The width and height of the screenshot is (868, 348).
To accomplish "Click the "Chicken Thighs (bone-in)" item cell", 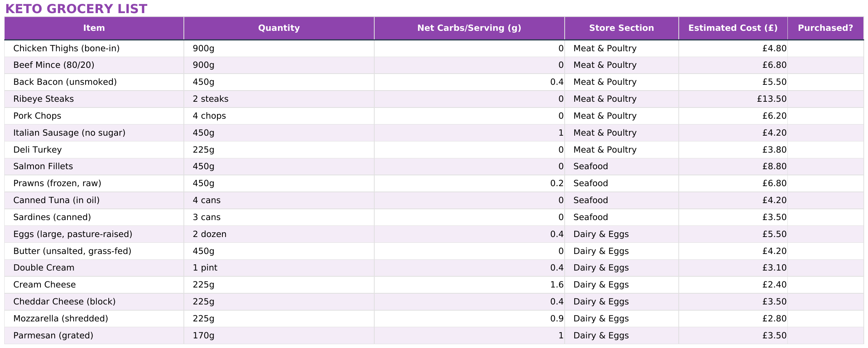I will tap(94, 49).
